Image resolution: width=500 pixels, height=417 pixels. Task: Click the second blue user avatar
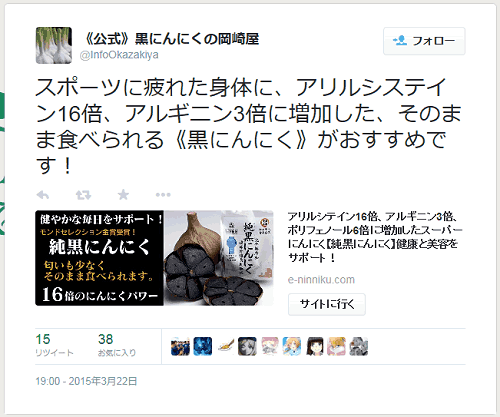tap(203, 346)
